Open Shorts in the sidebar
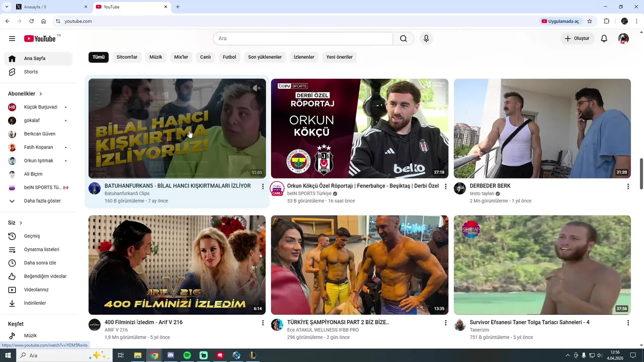Image resolution: width=644 pixels, height=362 pixels. pyautogui.click(x=38, y=72)
